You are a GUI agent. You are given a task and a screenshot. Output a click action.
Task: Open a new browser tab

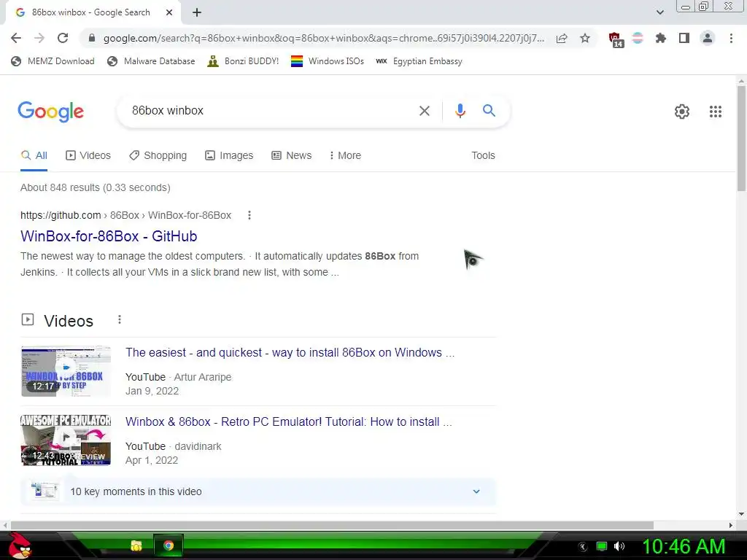point(197,12)
